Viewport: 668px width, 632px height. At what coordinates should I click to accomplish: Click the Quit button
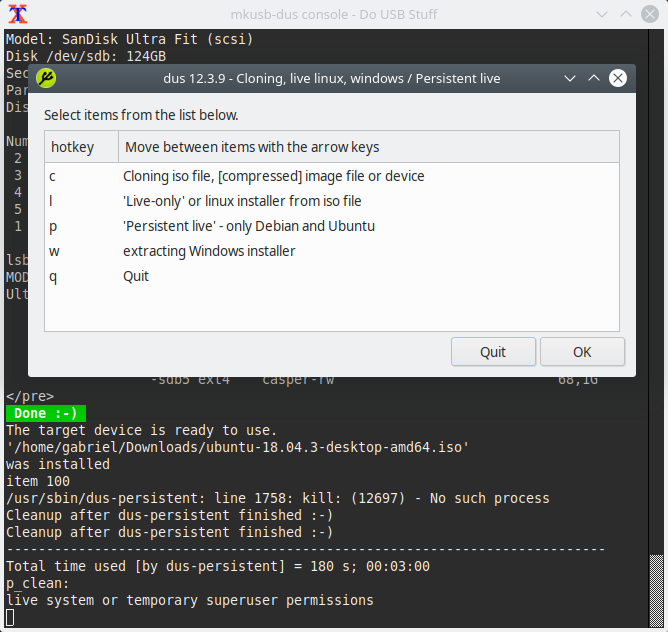pos(493,352)
